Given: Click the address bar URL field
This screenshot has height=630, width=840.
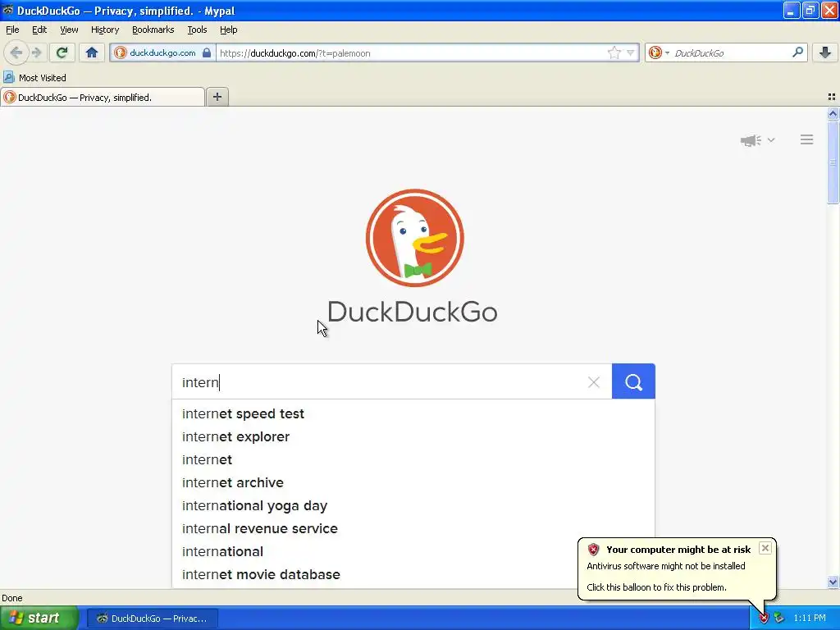Looking at the screenshot, I should coord(410,53).
